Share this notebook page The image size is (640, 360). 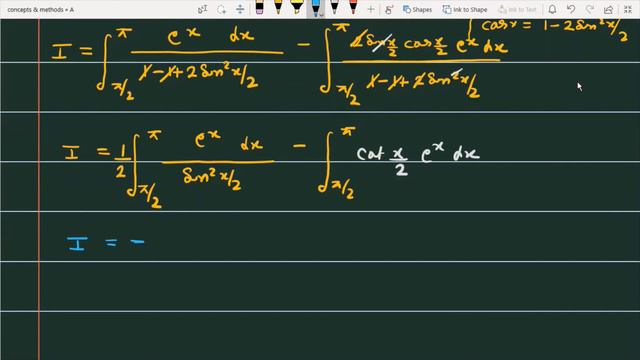609,9
